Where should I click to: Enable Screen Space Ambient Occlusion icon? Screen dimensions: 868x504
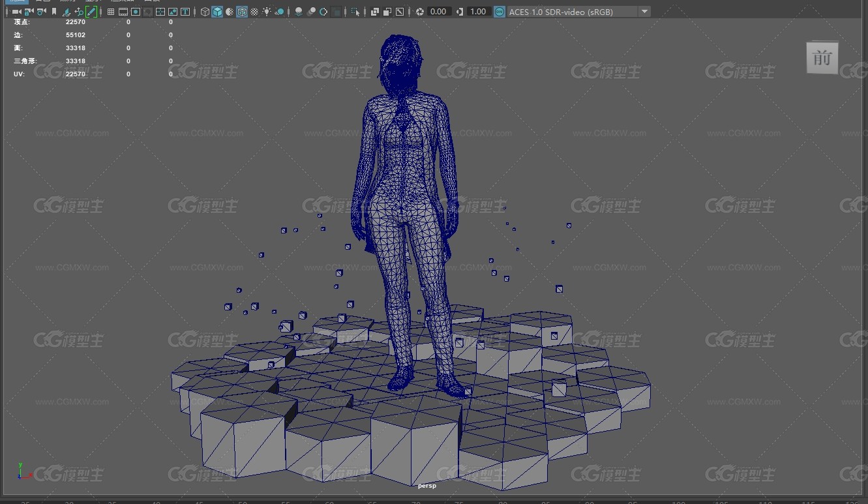click(x=299, y=12)
